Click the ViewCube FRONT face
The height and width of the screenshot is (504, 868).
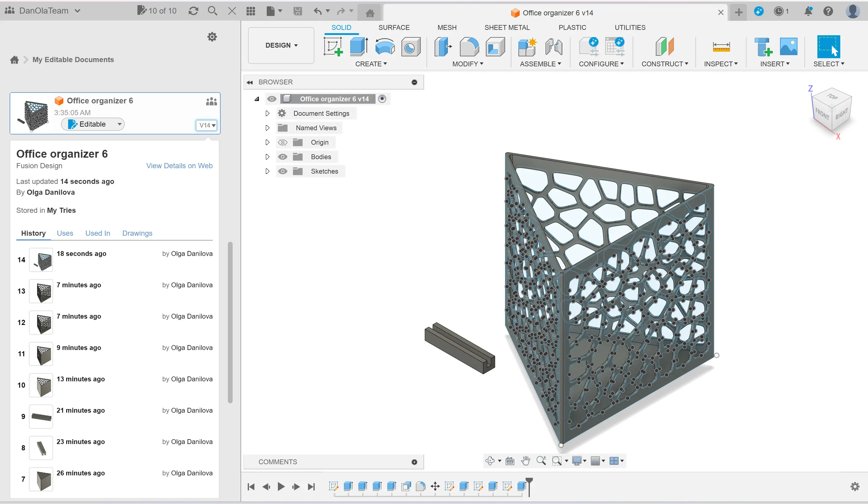(822, 113)
